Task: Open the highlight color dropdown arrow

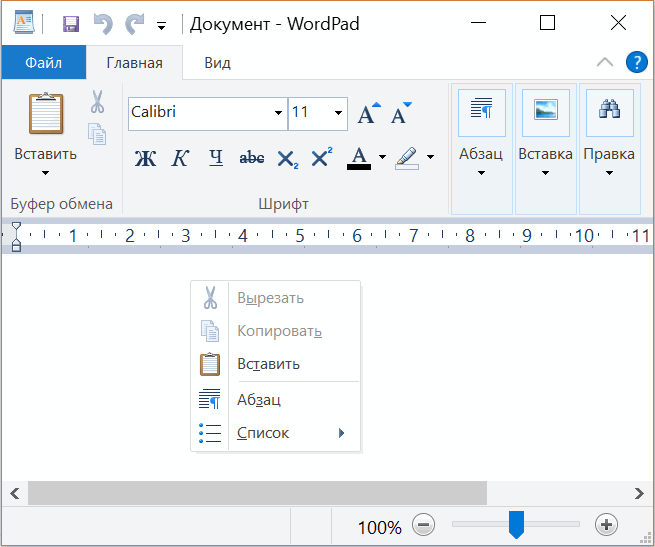Action: tap(430, 157)
